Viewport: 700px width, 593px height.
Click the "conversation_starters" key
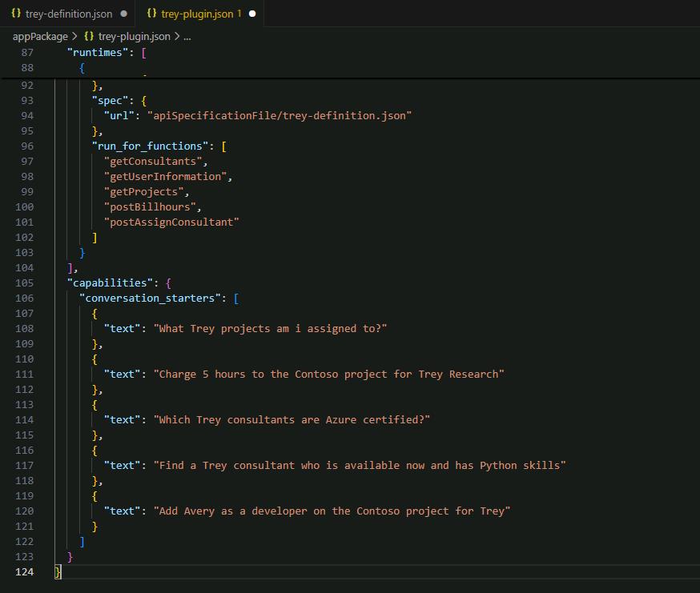tap(150, 298)
